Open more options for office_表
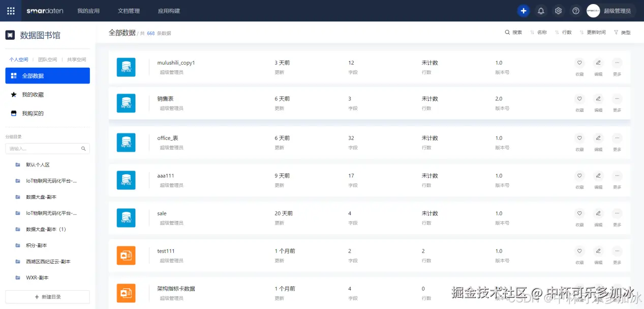644x309 pixels. pyautogui.click(x=617, y=138)
